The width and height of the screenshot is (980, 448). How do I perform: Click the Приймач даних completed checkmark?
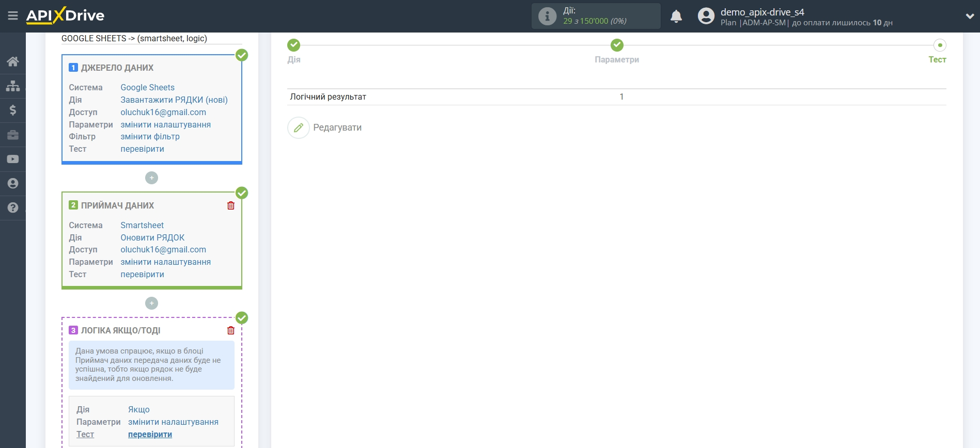click(242, 193)
